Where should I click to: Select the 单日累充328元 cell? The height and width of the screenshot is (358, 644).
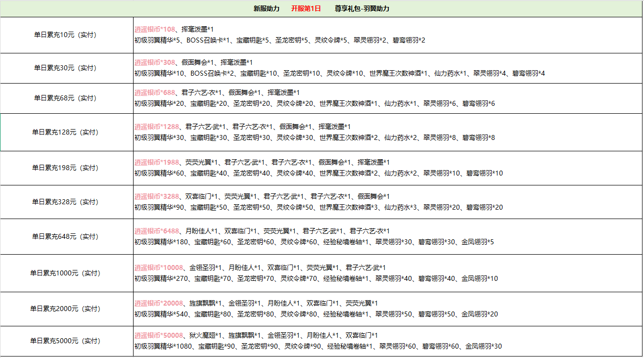click(x=65, y=202)
